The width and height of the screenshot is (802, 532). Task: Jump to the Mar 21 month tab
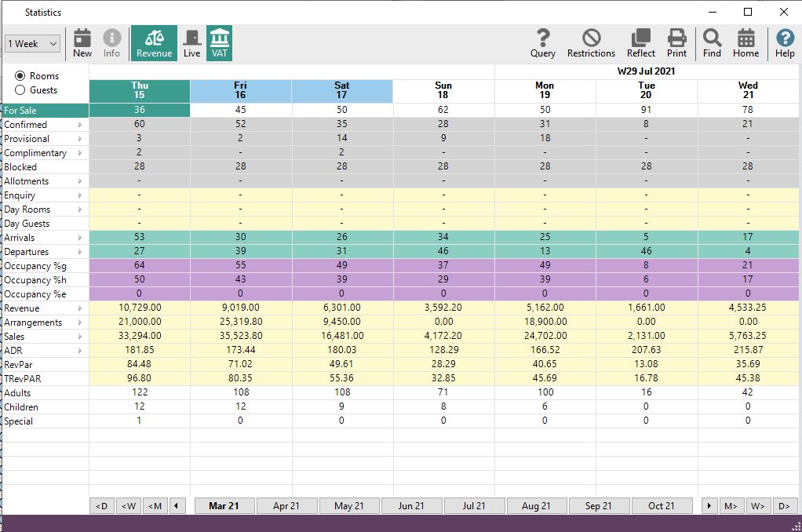(224, 505)
